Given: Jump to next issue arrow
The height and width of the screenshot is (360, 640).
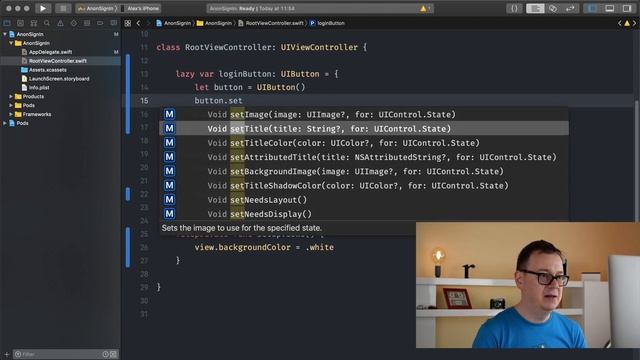Looking at the screenshot, I should pos(634,23).
